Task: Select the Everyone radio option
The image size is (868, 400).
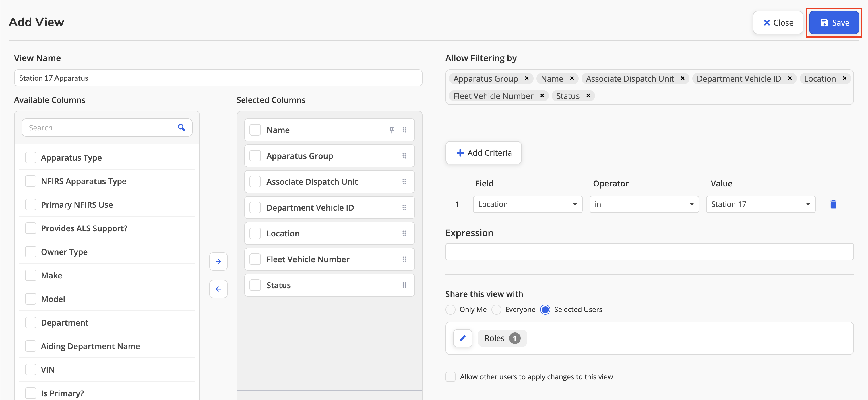Action: coord(496,309)
